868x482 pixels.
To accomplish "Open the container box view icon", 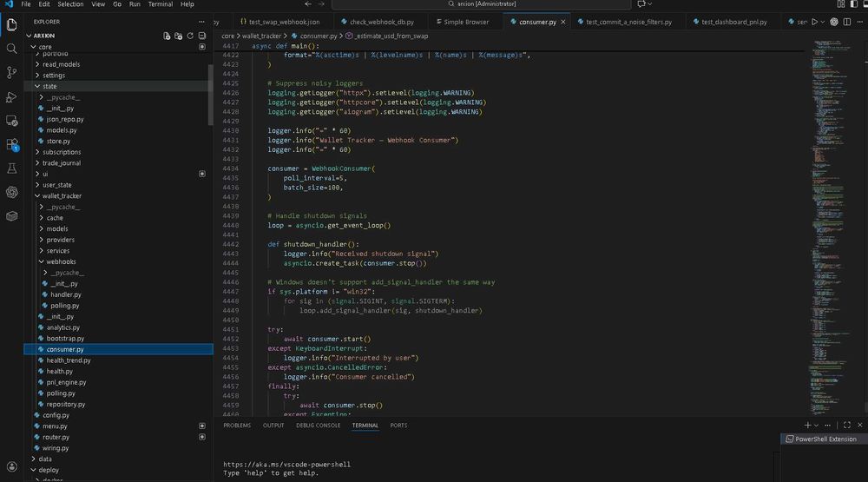I will click(11, 216).
